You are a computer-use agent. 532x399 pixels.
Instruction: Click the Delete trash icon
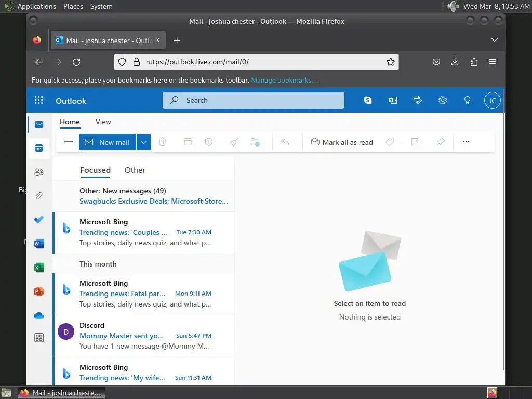click(x=163, y=142)
